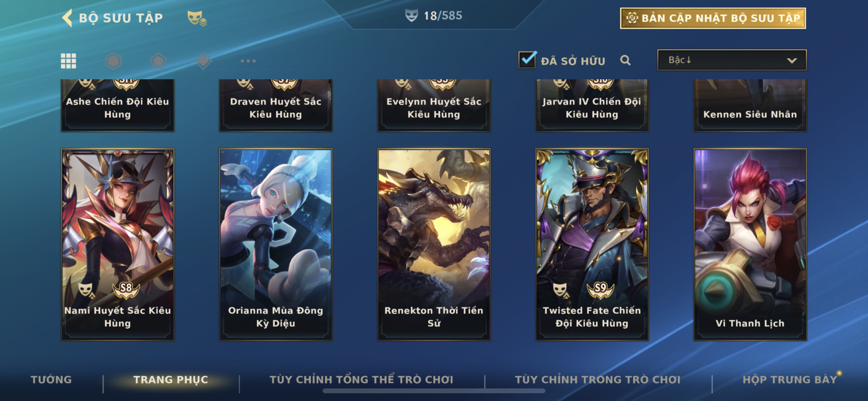This screenshot has width=868, height=401.
Task: Open the Tùy Chỉnh Trong Trò Chơi tab
Action: [x=598, y=379]
